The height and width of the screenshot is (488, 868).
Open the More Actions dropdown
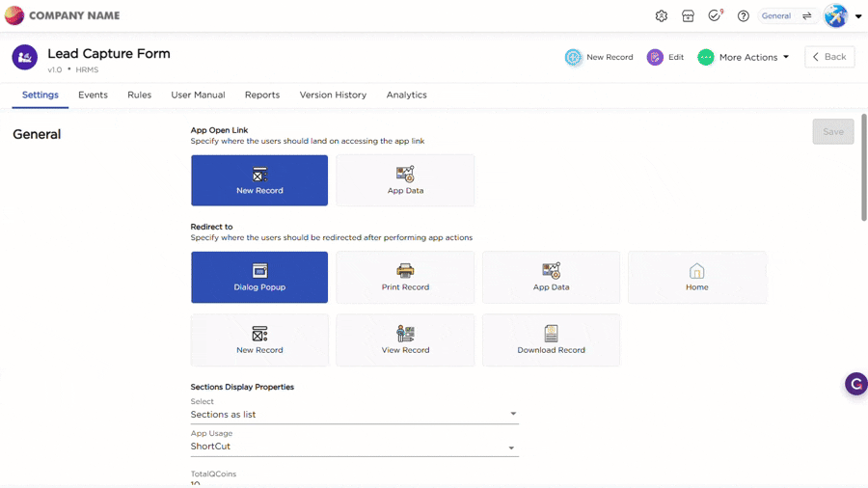pyautogui.click(x=744, y=58)
